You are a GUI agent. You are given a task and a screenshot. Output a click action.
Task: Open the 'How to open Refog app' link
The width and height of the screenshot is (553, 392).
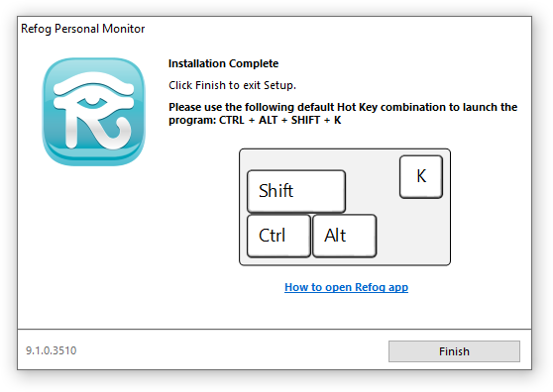(346, 287)
